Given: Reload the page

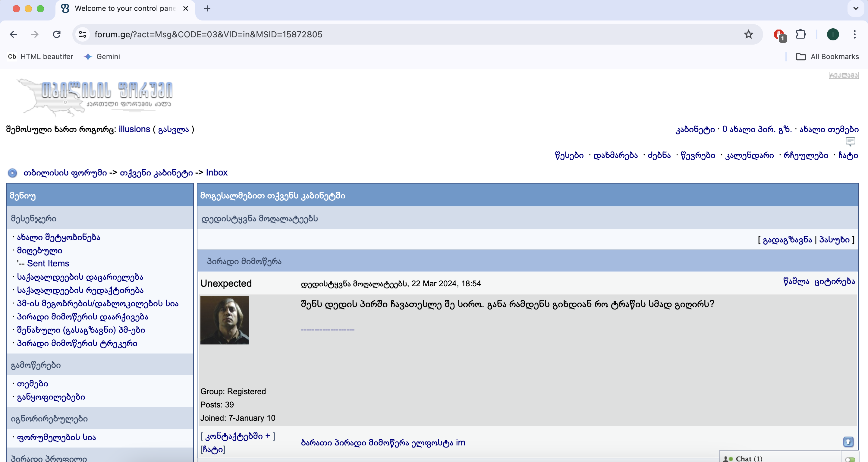Looking at the screenshot, I should 57,34.
